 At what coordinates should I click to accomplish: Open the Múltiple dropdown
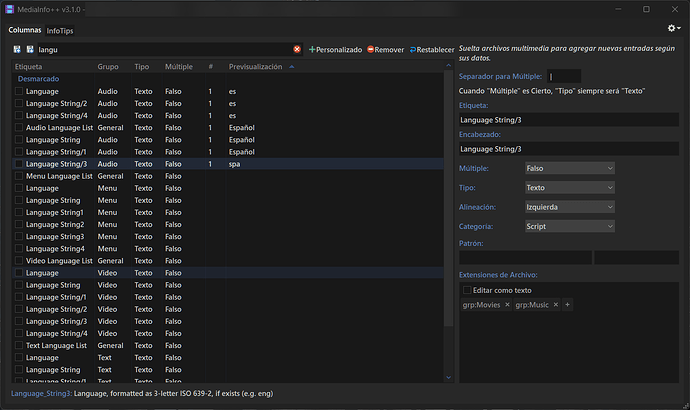click(569, 168)
